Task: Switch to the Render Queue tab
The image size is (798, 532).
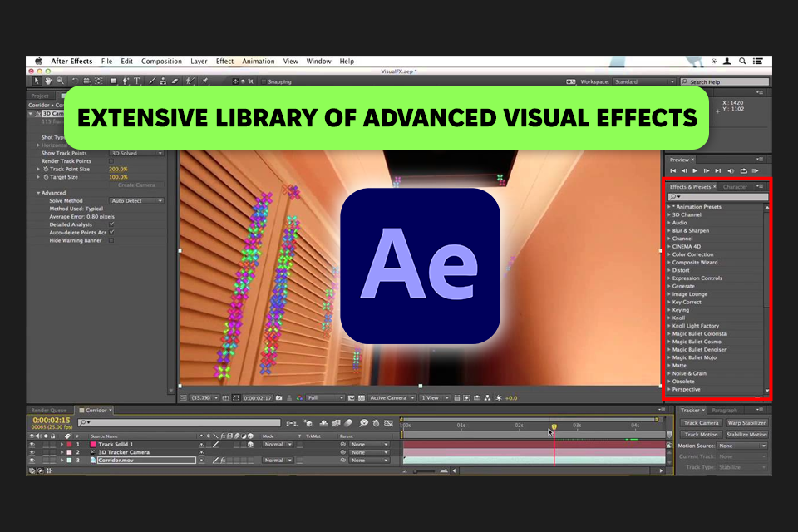Action: point(49,411)
